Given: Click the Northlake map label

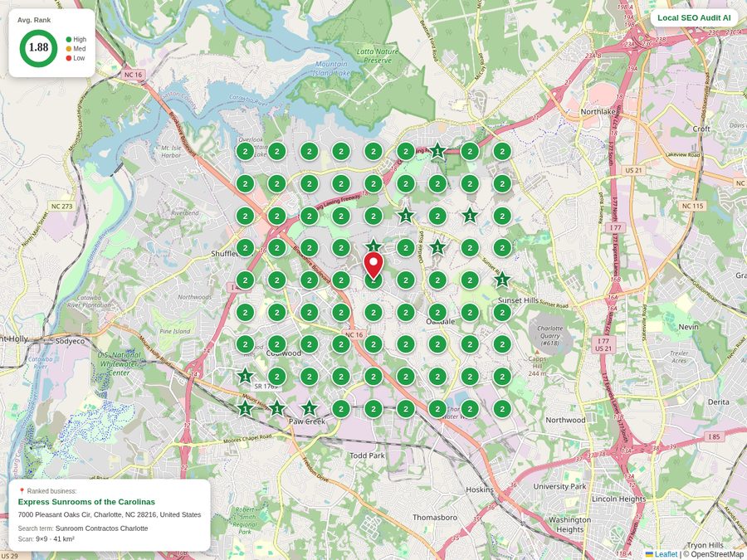Looking at the screenshot, I should tap(598, 111).
